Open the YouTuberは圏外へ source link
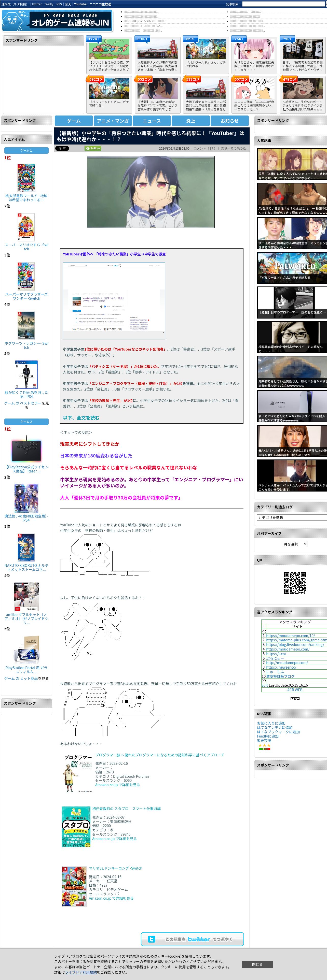 pyautogui.click(x=114, y=254)
